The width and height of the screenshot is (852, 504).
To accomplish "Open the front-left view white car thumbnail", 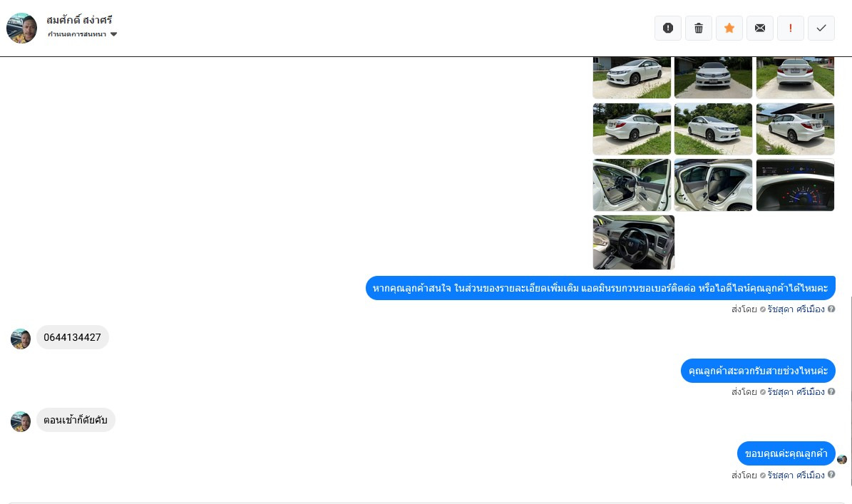I will tap(632, 78).
